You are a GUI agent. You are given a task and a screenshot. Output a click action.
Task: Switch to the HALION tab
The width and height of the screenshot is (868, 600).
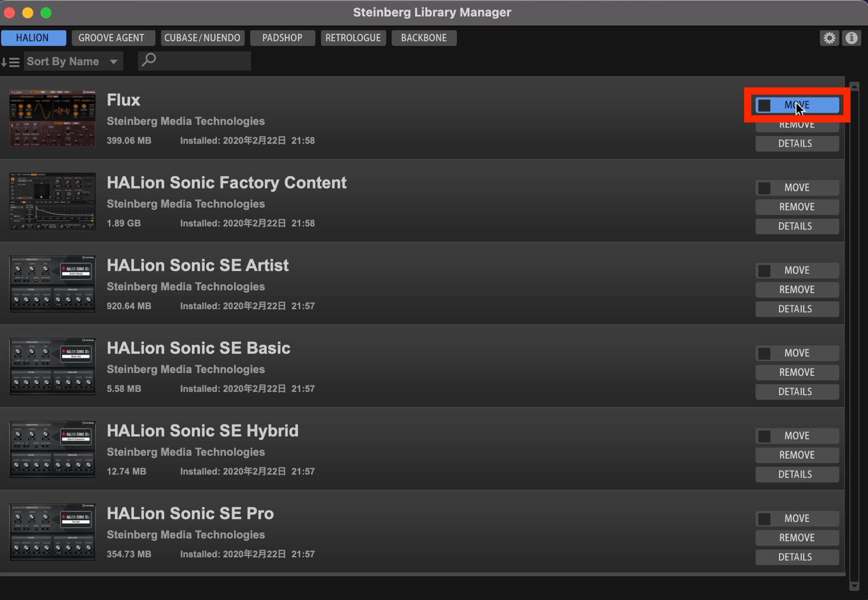(x=33, y=38)
